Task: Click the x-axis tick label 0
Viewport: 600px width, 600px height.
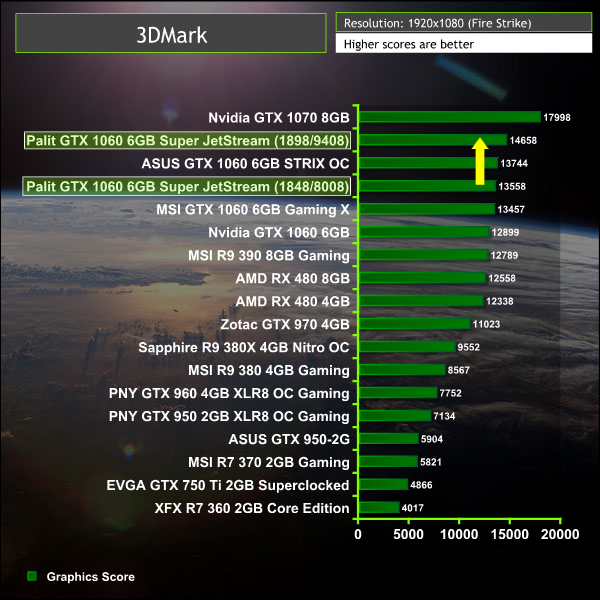Action: (x=358, y=534)
